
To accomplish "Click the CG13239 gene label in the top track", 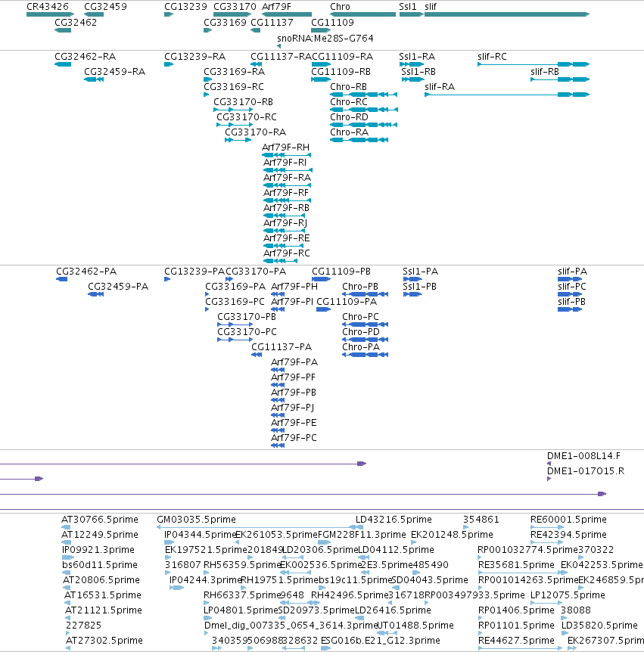I will pos(185,7).
